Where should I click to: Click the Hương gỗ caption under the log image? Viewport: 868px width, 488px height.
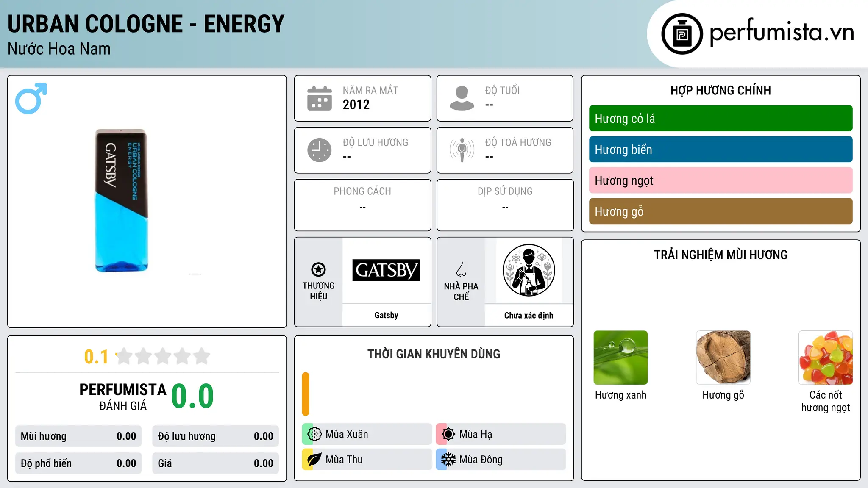(x=723, y=395)
